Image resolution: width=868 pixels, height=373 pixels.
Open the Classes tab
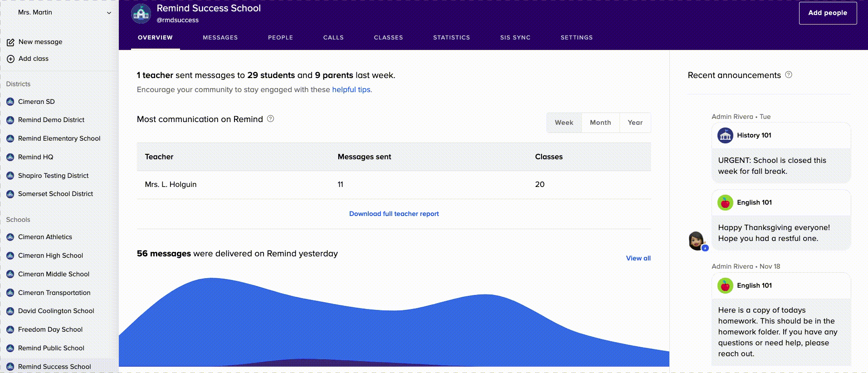point(388,38)
